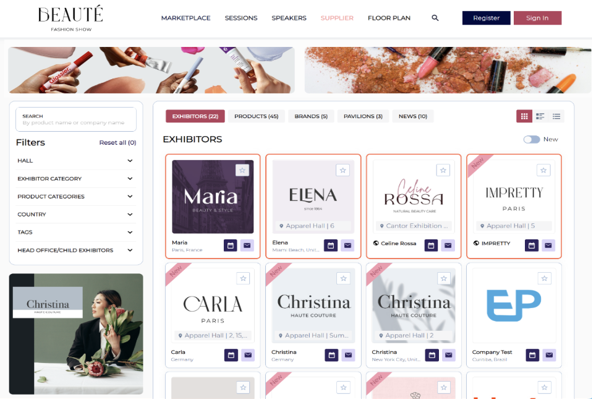This screenshot has width=592, height=399.
Task: Switch to compact list view icon
Action: [556, 116]
